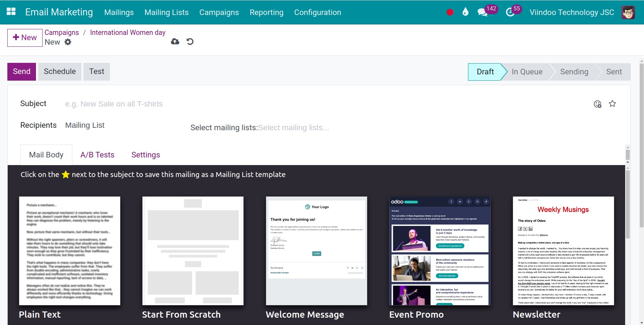
Task: Discard changes with the undo arrow icon
Action: [x=190, y=42]
